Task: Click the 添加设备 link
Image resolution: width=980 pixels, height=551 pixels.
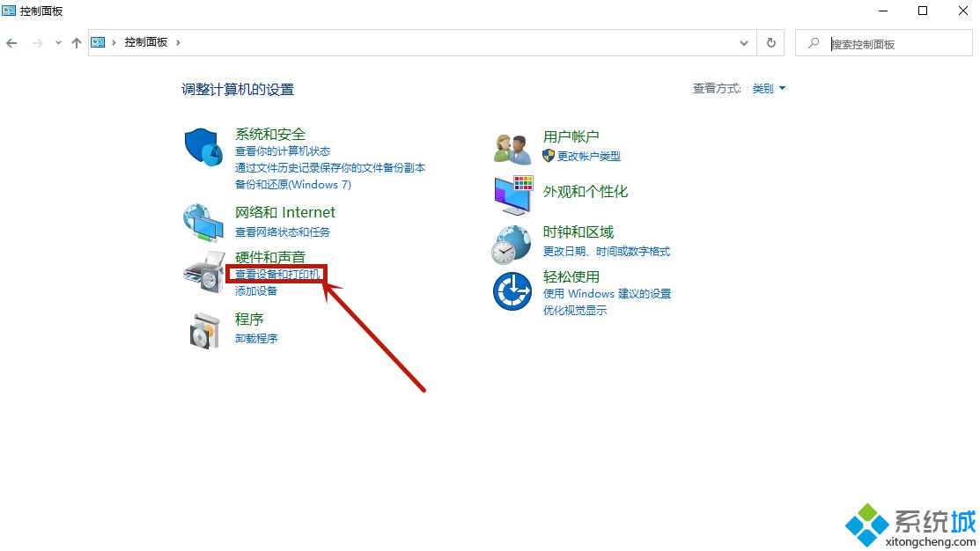Action: tap(256, 291)
